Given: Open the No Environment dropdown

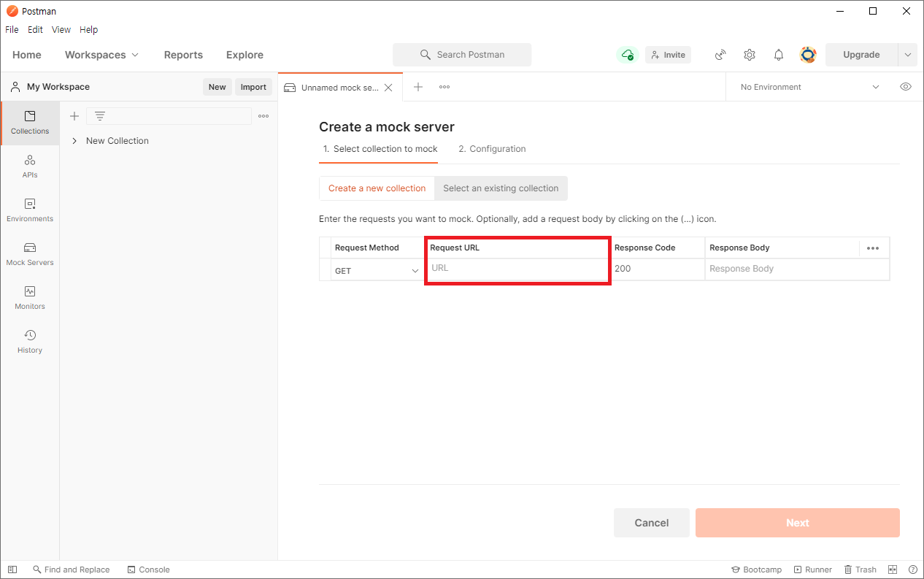Looking at the screenshot, I should point(809,87).
